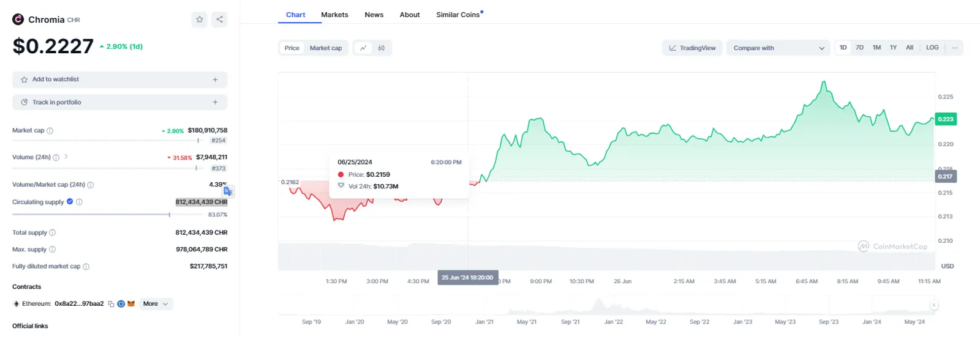Show Total supply info tooltip
Viewport: 980px width, 337px height.
coord(52,232)
